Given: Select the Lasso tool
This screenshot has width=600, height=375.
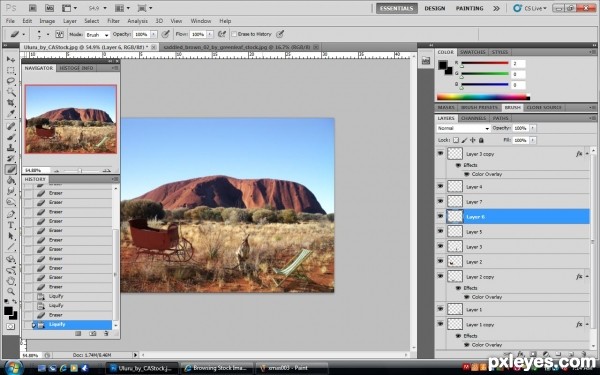Looking at the screenshot, I should click(x=11, y=81).
